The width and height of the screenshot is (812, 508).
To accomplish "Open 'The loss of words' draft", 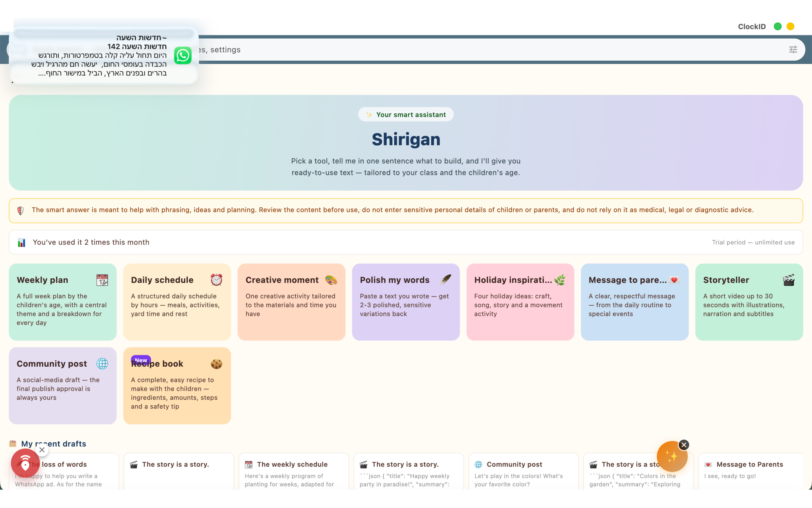I will click(x=64, y=471).
